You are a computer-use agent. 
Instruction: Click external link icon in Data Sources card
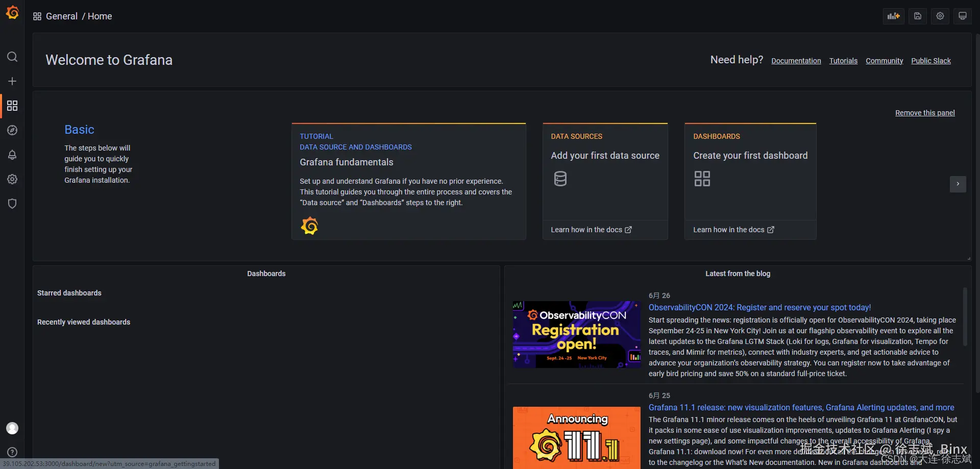pyautogui.click(x=628, y=230)
